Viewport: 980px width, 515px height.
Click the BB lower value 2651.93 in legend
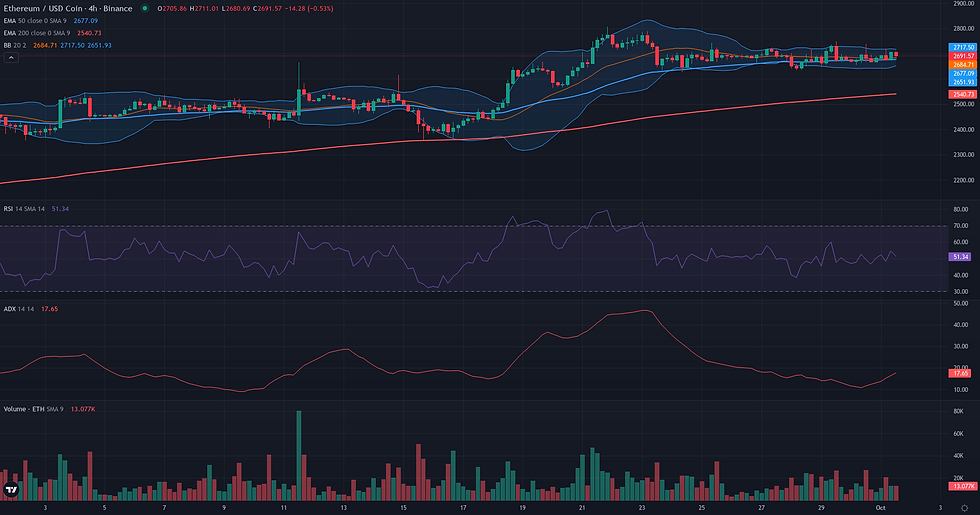coord(99,46)
